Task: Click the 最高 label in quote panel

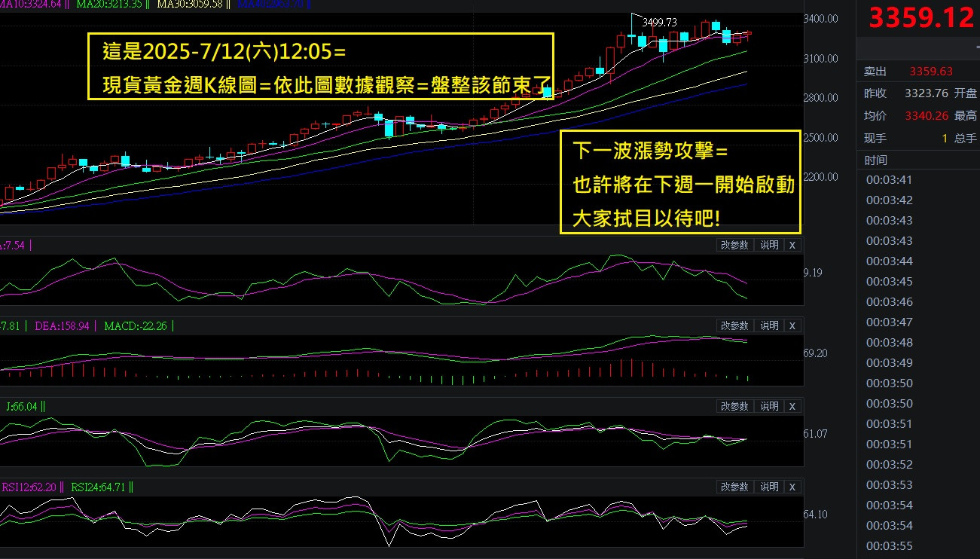Action: pos(966,116)
